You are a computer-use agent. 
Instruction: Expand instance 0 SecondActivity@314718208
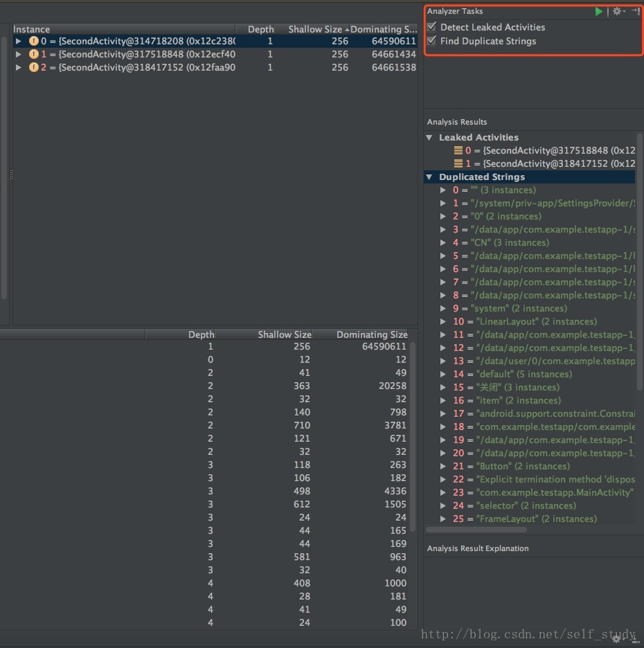coord(18,41)
